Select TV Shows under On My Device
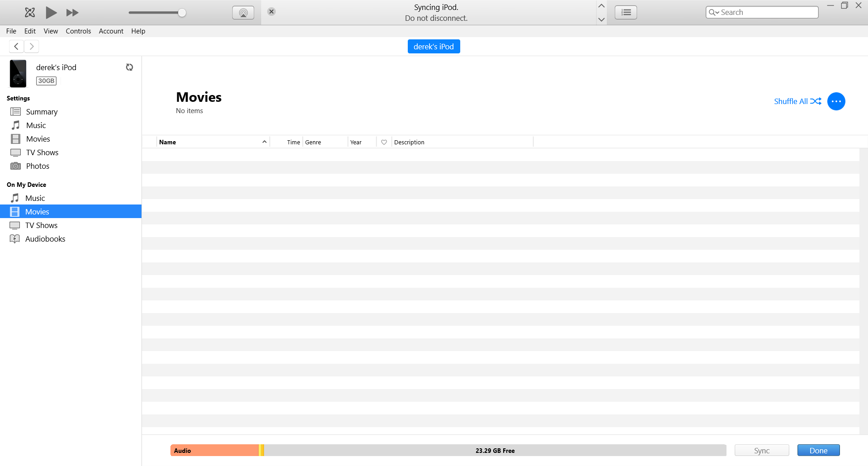This screenshot has height=466, width=868. coord(71,225)
